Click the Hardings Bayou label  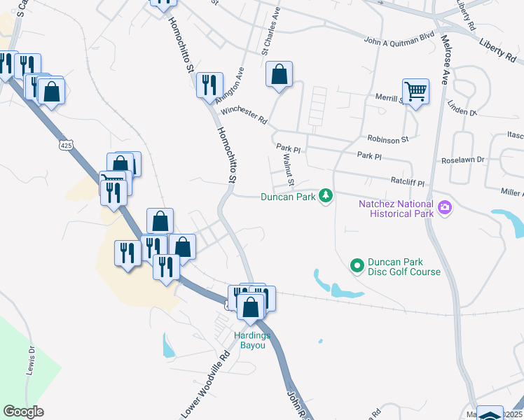[252, 340]
